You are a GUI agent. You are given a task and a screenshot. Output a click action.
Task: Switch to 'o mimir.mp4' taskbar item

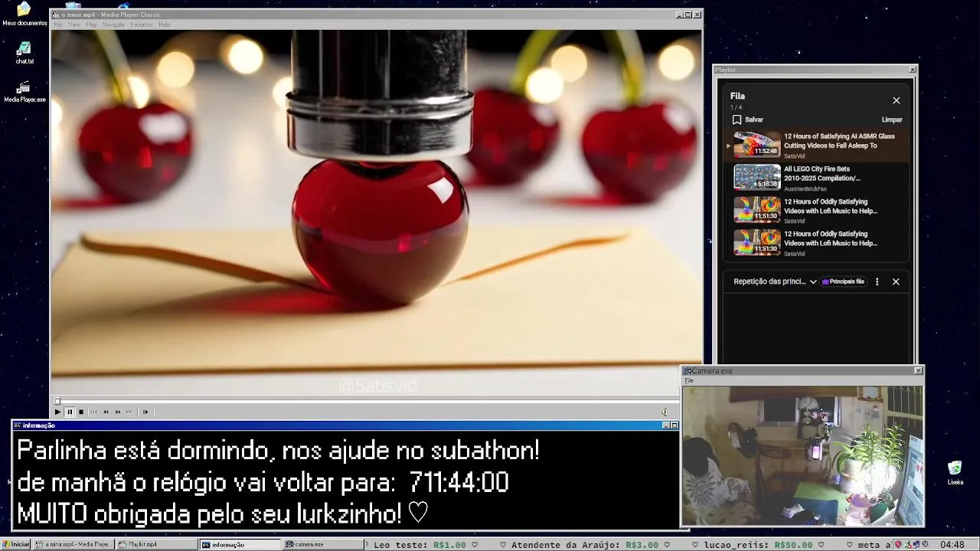click(74, 544)
